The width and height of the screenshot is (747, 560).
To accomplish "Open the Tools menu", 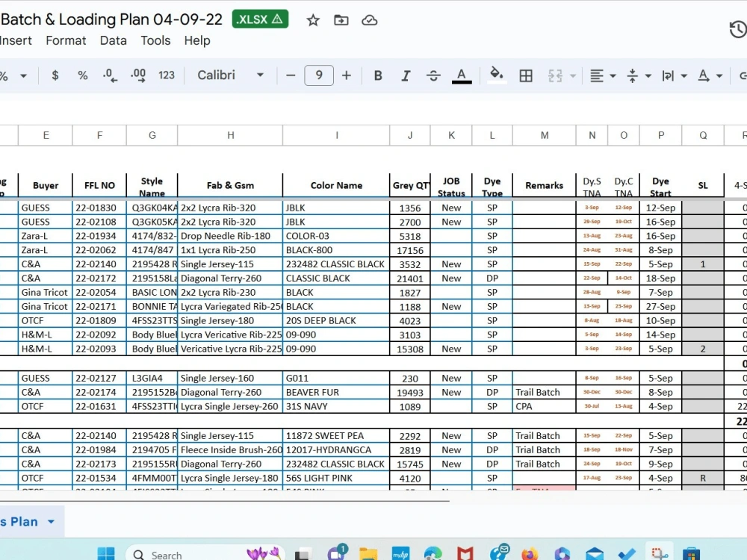I will pyautogui.click(x=155, y=40).
